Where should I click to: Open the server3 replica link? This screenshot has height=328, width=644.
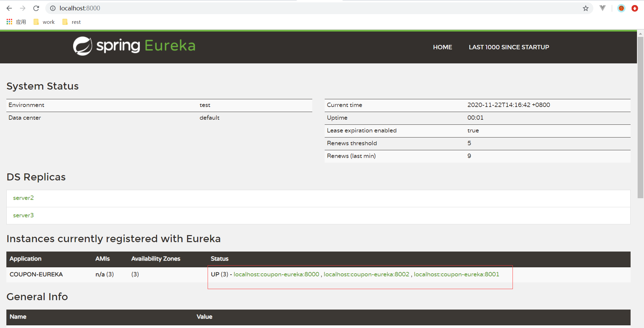click(23, 215)
